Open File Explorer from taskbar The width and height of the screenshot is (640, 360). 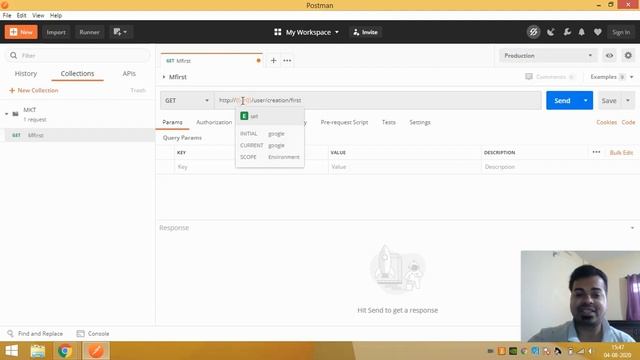pos(38,351)
